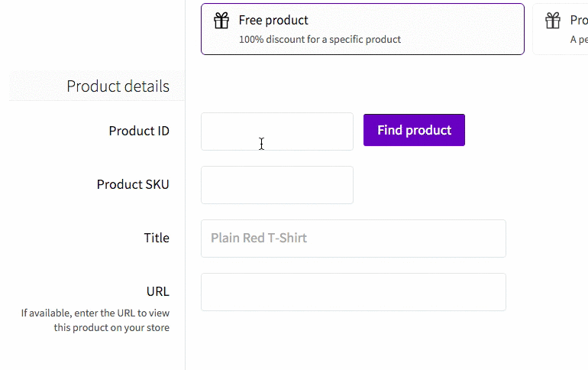Click the Product details section heading
The height and width of the screenshot is (370, 588).
118,86
